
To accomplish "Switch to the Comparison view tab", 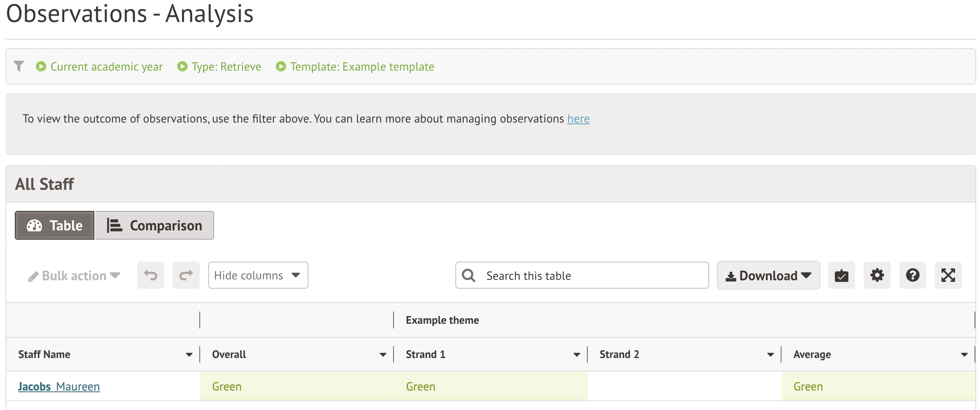I will click(154, 226).
